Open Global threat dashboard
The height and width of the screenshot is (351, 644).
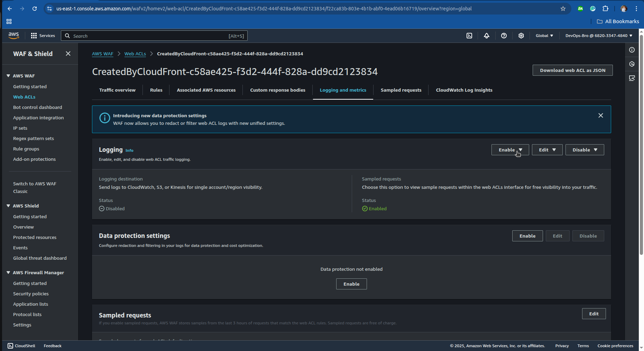pos(40,258)
